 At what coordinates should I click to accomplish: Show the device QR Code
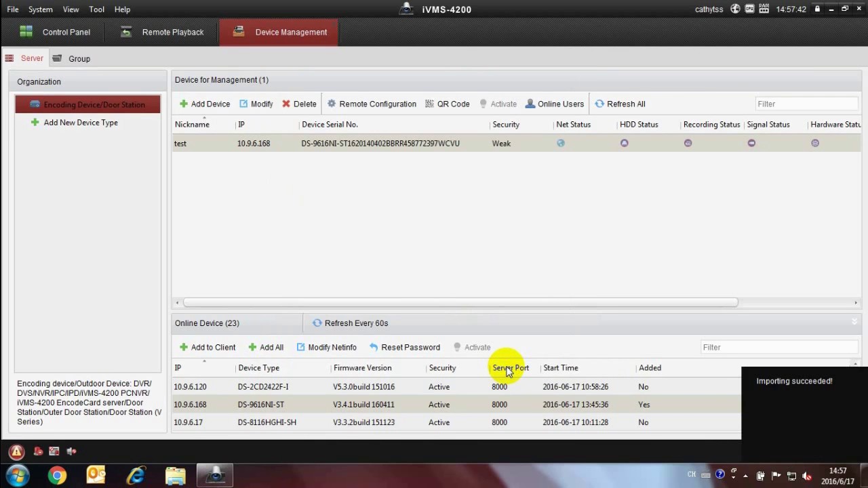(447, 104)
